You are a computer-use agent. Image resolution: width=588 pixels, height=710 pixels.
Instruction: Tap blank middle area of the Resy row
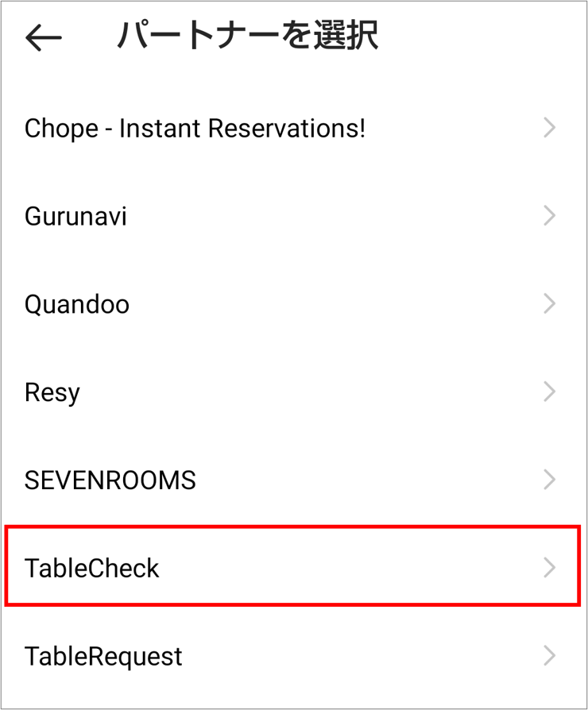tap(302, 392)
